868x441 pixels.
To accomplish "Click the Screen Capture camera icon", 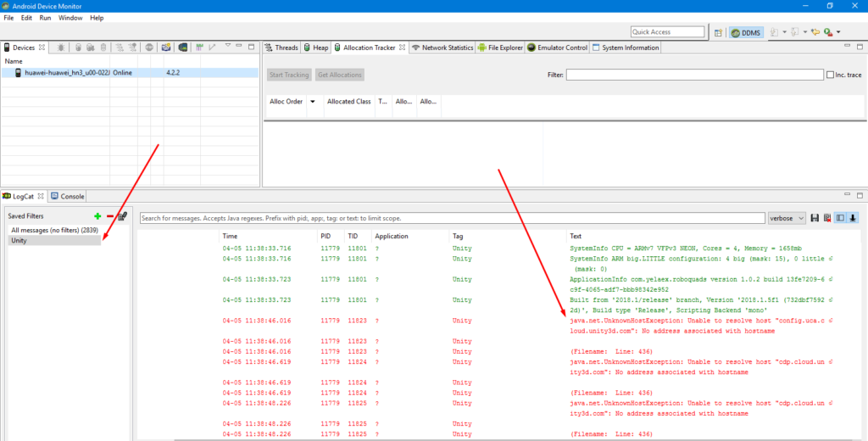I will tap(165, 47).
